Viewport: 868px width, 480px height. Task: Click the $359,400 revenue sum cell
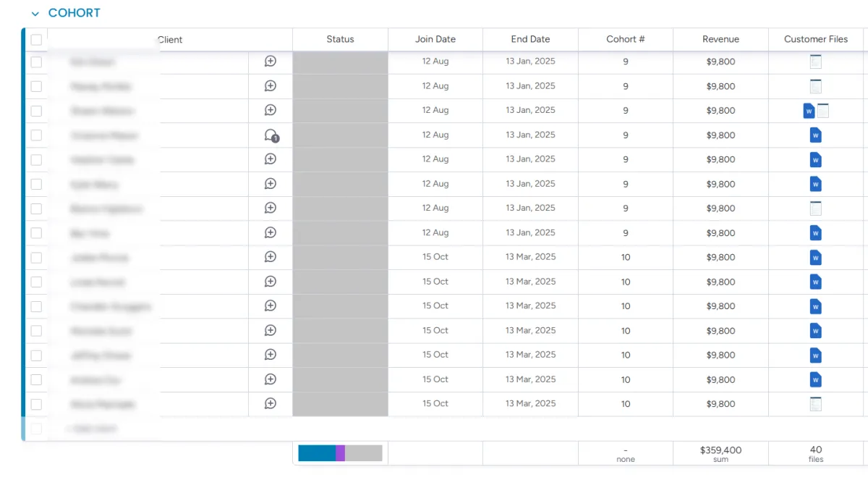tap(720, 453)
